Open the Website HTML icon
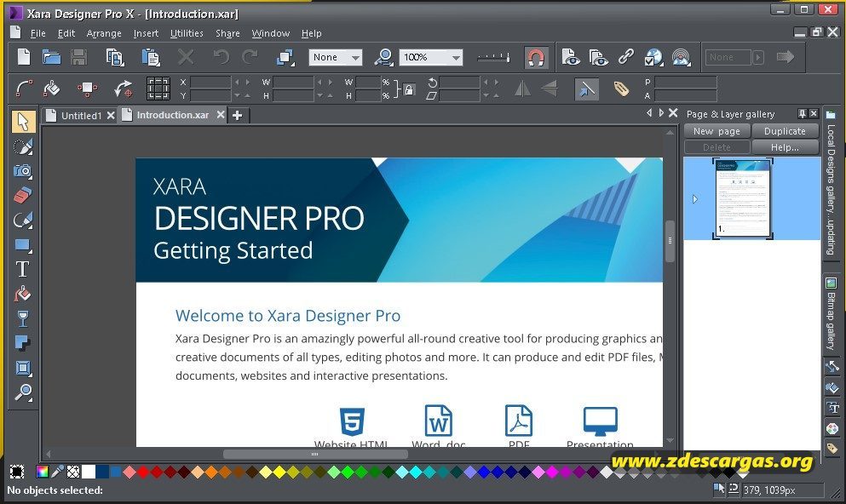Image resolution: width=846 pixels, height=504 pixels. 352,421
